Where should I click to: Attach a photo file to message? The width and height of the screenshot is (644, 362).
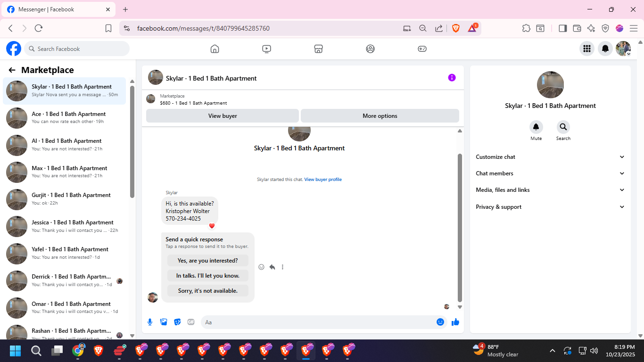[164, 322]
